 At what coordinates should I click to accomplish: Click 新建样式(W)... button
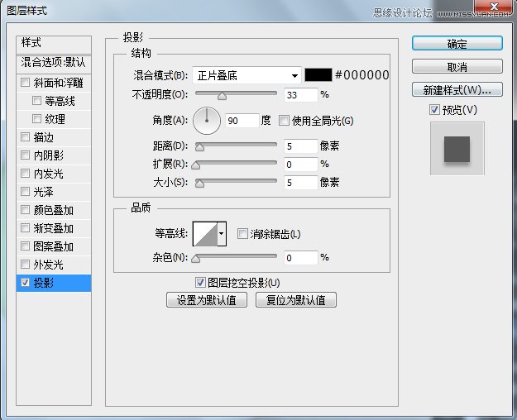[457, 89]
